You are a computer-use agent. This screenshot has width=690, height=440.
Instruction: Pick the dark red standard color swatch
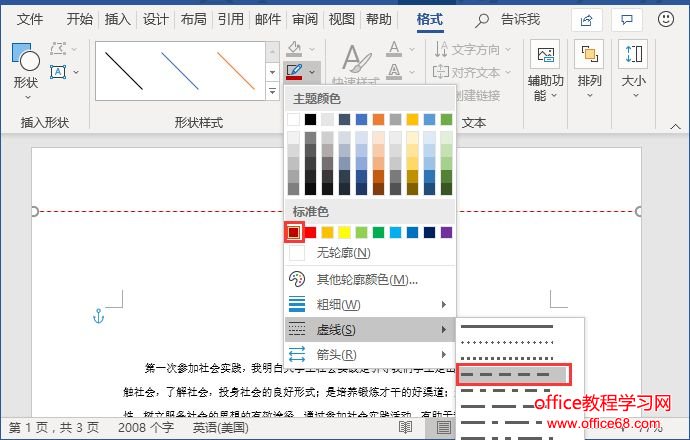click(x=294, y=232)
